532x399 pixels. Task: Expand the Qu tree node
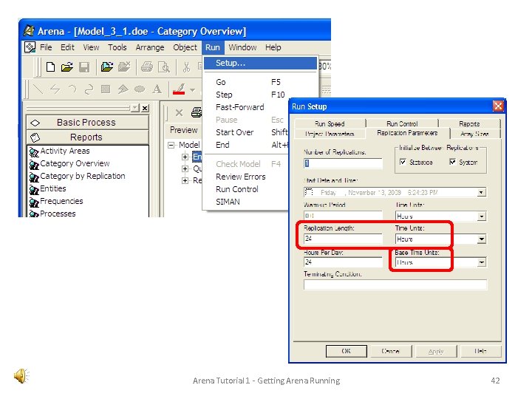point(185,168)
